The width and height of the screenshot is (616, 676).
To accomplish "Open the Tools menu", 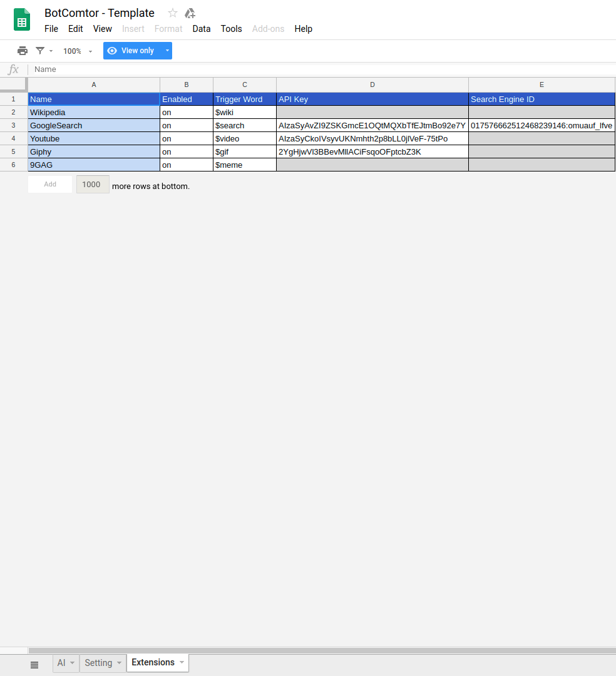I will (232, 29).
